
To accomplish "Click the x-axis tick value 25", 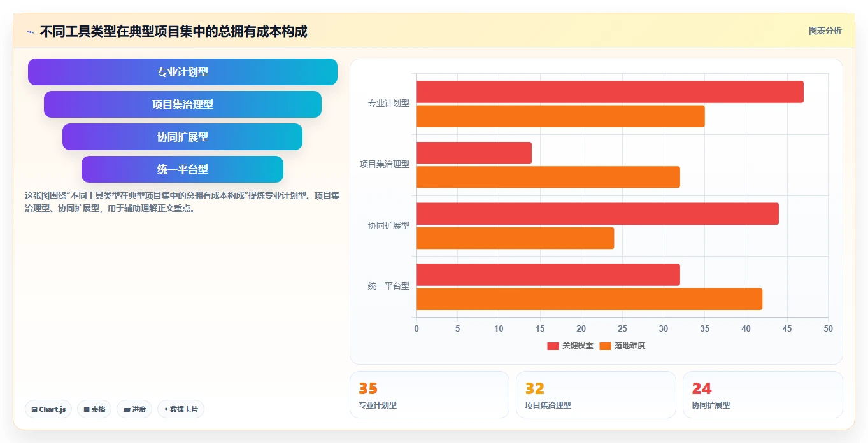I will [x=622, y=328].
